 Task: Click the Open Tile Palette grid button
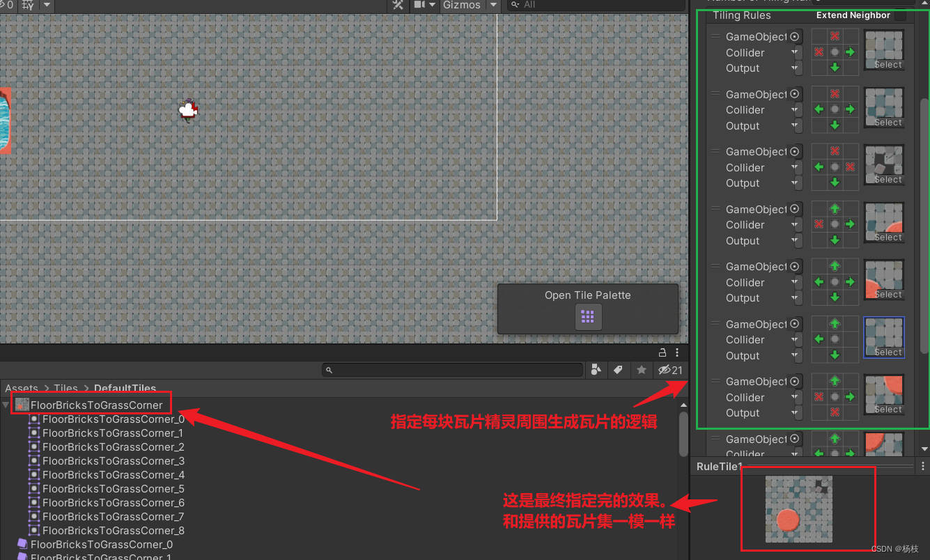(588, 317)
